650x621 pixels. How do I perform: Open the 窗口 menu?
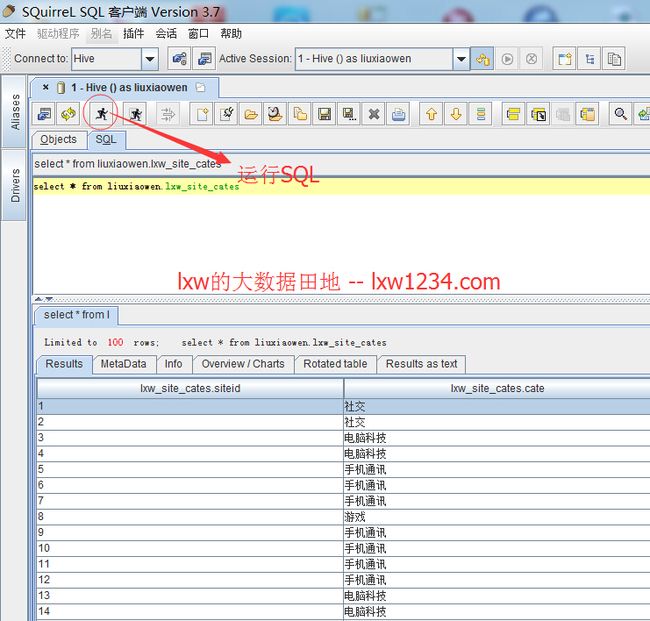click(x=198, y=34)
